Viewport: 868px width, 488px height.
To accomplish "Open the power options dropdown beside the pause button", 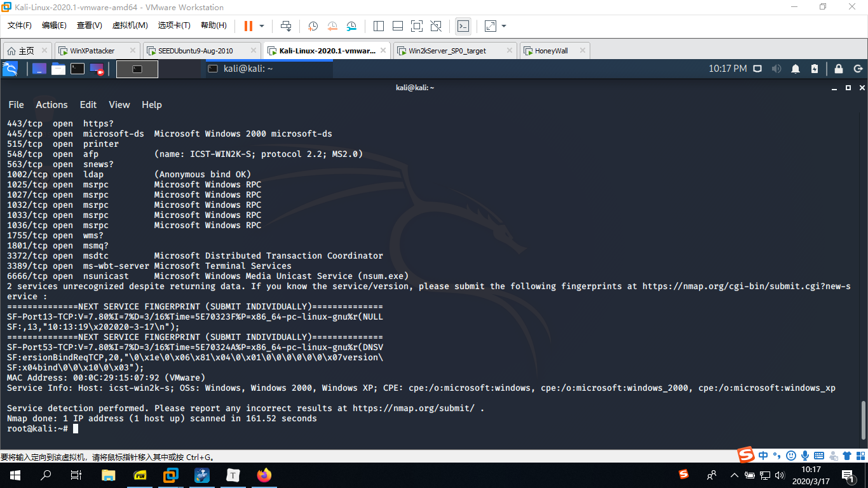I will 261,26.
